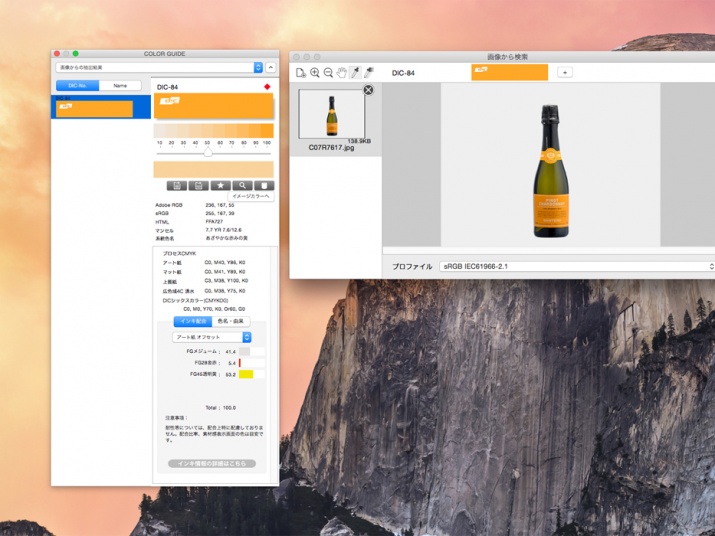
Task: Open the アート紙 オフセット paper dropdown
Action: point(212,337)
